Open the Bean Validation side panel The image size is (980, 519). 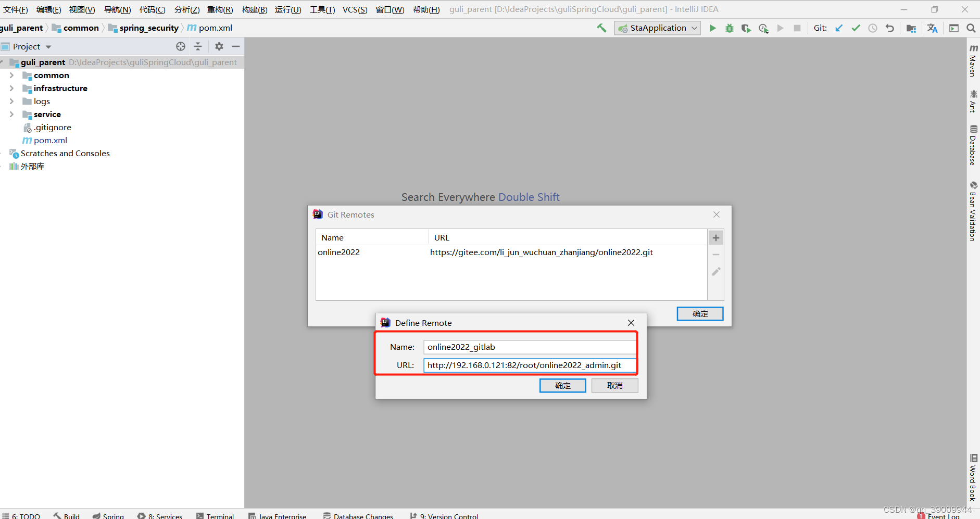tap(973, 211)
